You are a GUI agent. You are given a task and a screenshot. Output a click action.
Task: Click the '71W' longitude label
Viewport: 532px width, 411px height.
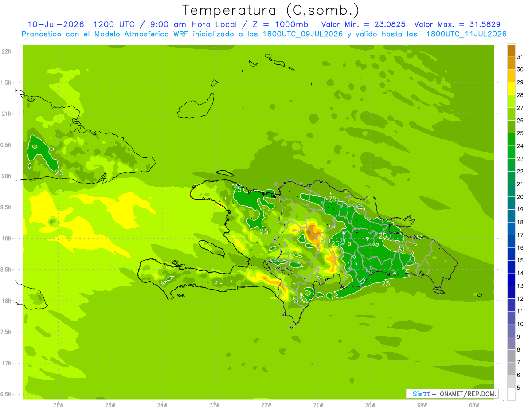pyautogui.click(x=318, y=405)
